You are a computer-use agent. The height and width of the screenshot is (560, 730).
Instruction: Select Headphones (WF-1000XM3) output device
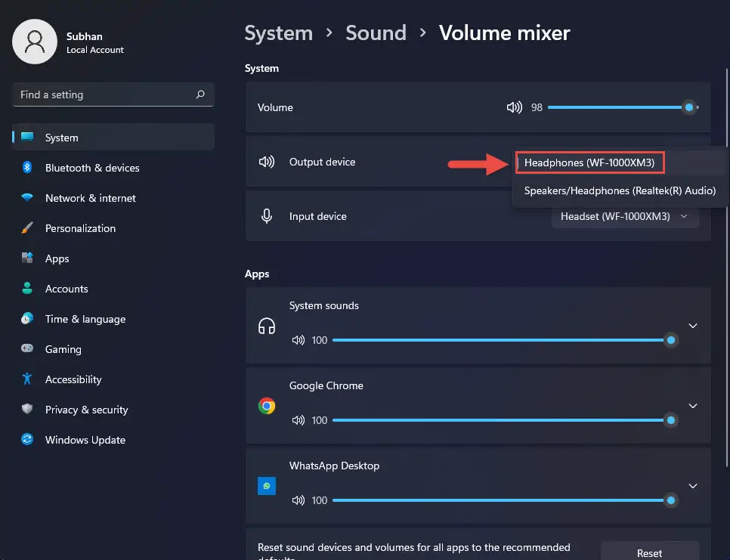coord(589,162)
